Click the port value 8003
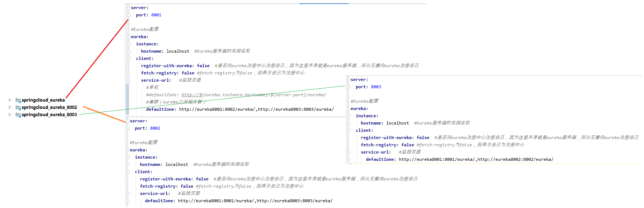The image size is (644, 208). pyautogui.click(x=376, y=87)
